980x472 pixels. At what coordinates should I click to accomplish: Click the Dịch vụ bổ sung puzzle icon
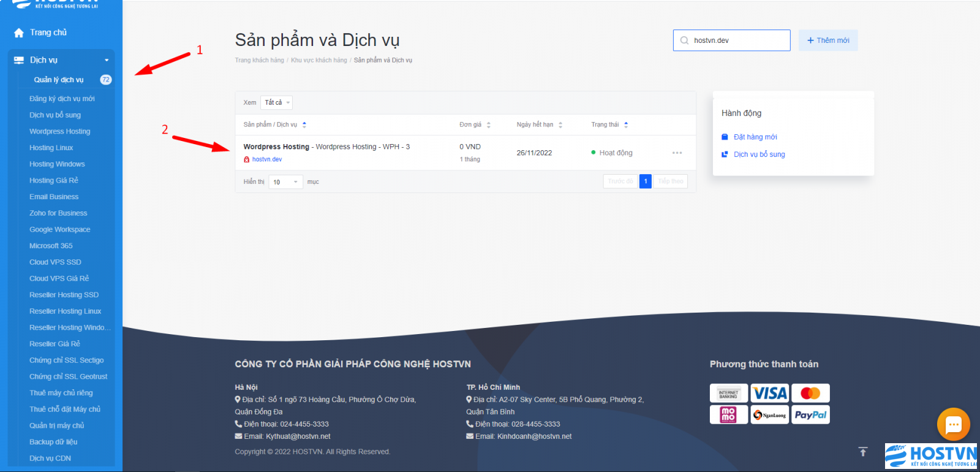tap(725, 154)
